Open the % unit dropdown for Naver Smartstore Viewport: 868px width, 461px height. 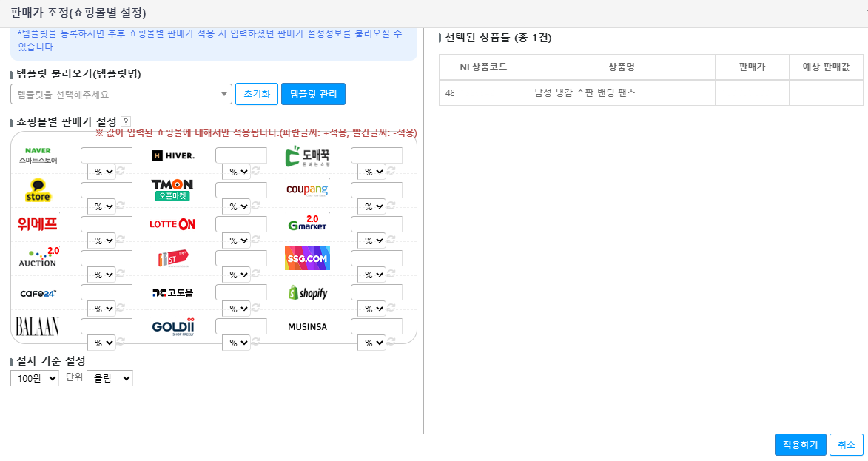coord(101,172)
